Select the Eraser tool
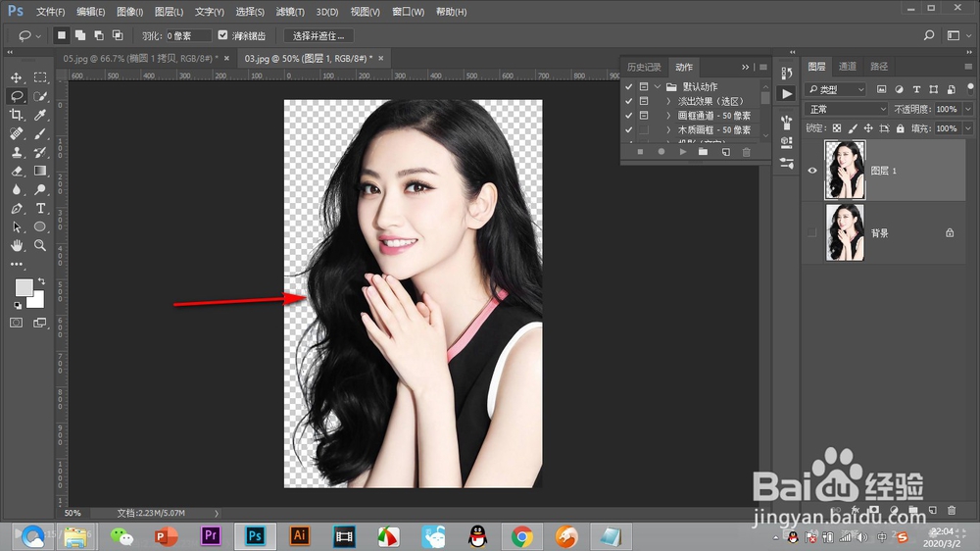Screen dimensions: 980x551 click(x=17, y=171)
